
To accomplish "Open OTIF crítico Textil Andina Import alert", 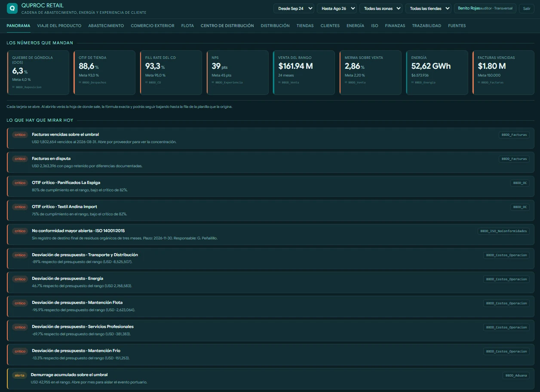I will click(270, 210).
